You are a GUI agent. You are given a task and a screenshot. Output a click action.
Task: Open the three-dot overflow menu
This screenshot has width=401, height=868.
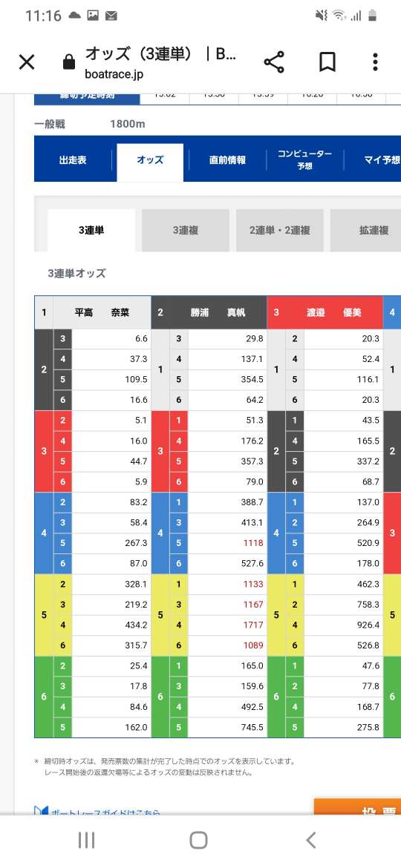click(375, 62)
